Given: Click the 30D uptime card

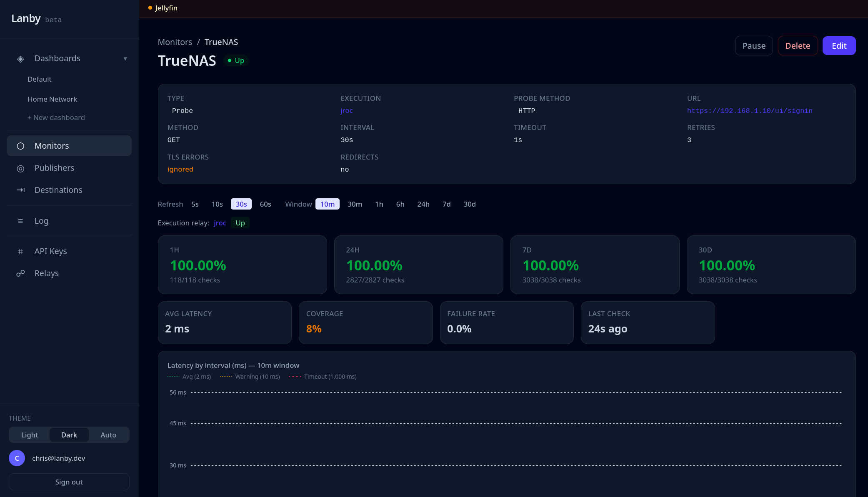Looking at the screenshot, I should [771, 265].
